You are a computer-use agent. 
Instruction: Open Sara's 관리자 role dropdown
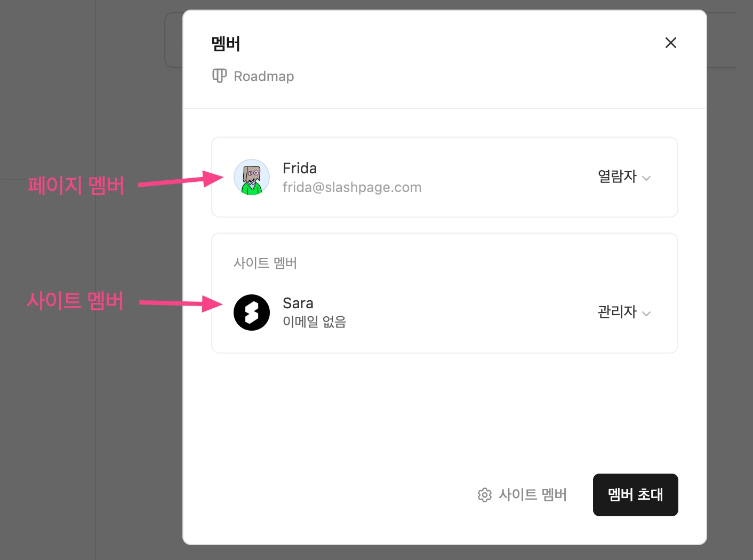click(x=624, y=312)
